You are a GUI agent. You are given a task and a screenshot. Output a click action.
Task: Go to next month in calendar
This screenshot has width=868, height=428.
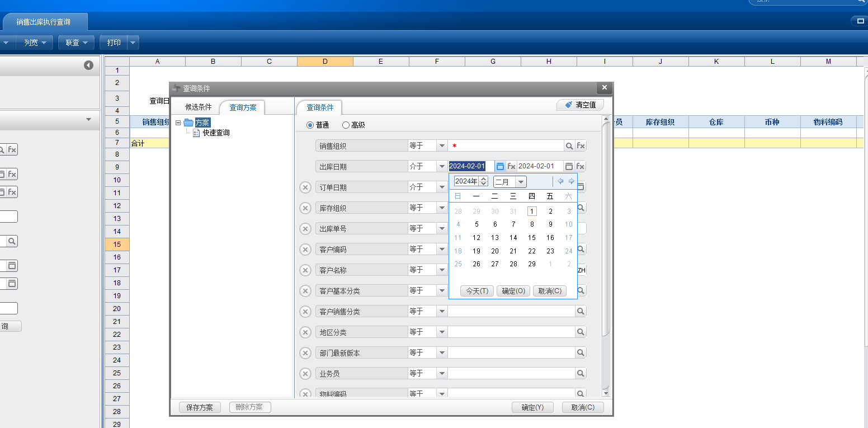(x=571, y=181)
